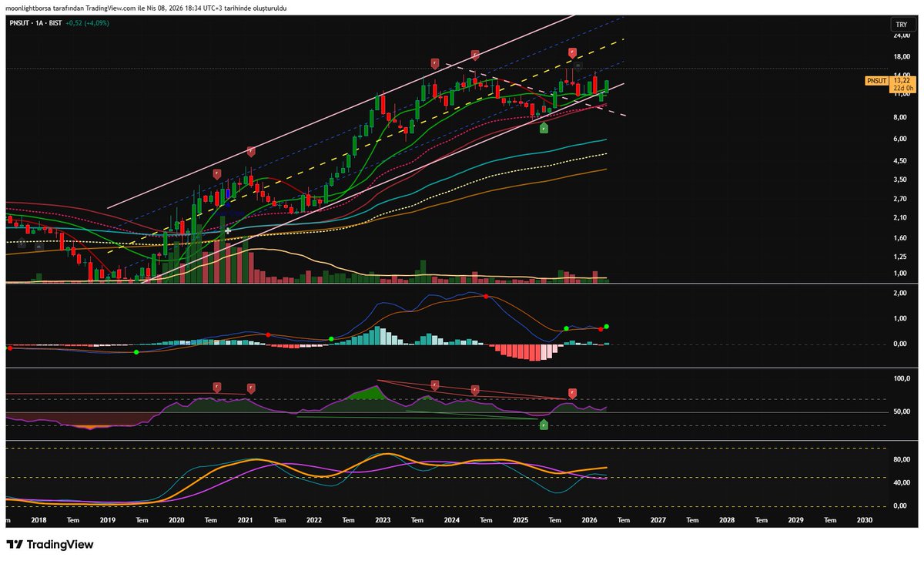Click the green MACD crossover dot near 2022
This screenshot has width=924, height=561.
click(x=331, y=338)
